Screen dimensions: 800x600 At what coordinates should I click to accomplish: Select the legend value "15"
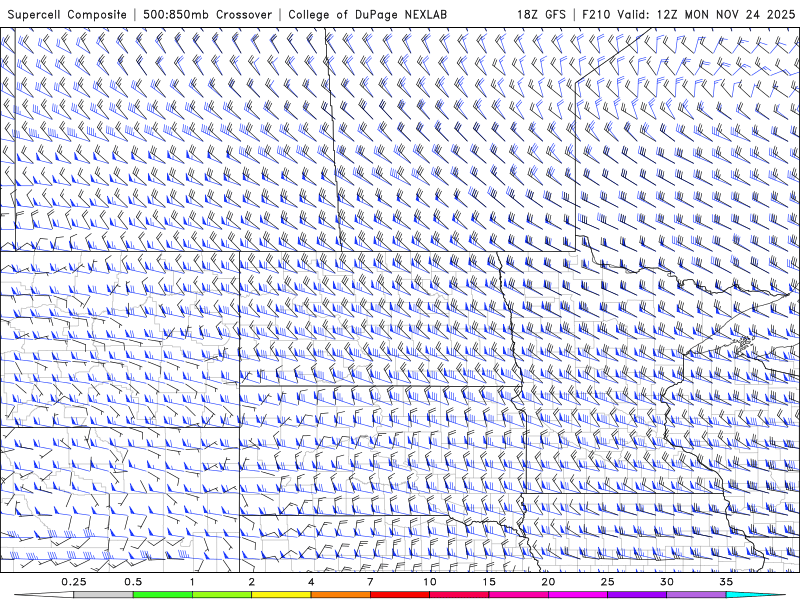pyautogui.click(x=489, y=582)
